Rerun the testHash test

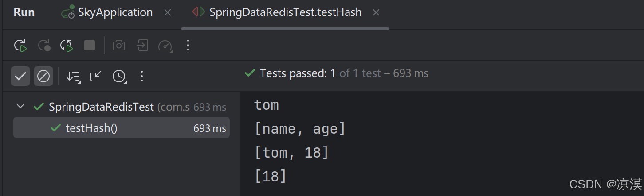[20, 46]
